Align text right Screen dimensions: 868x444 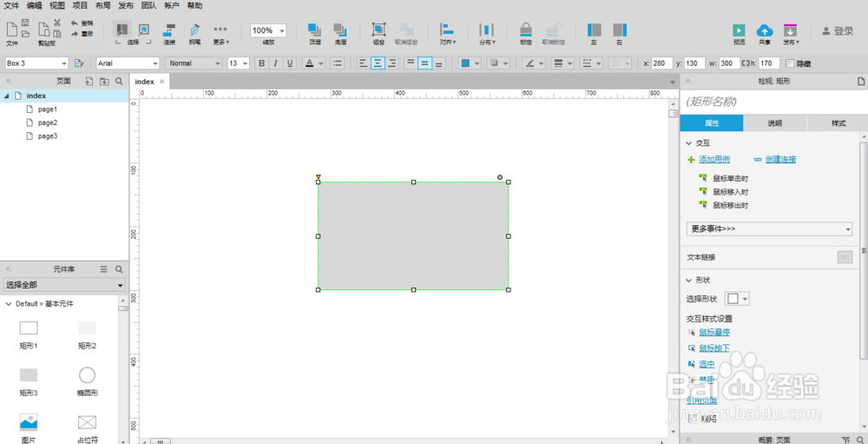click(392, 63)
